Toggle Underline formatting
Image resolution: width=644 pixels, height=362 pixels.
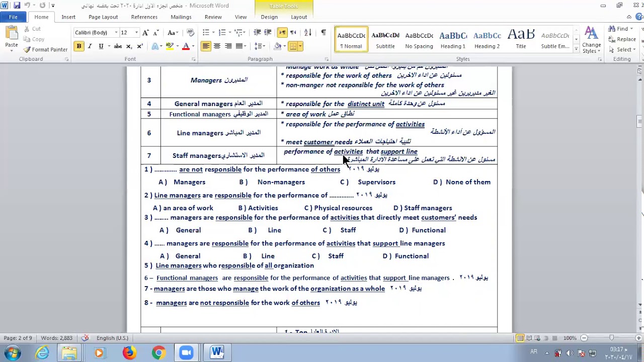click(x=101, y=46)
